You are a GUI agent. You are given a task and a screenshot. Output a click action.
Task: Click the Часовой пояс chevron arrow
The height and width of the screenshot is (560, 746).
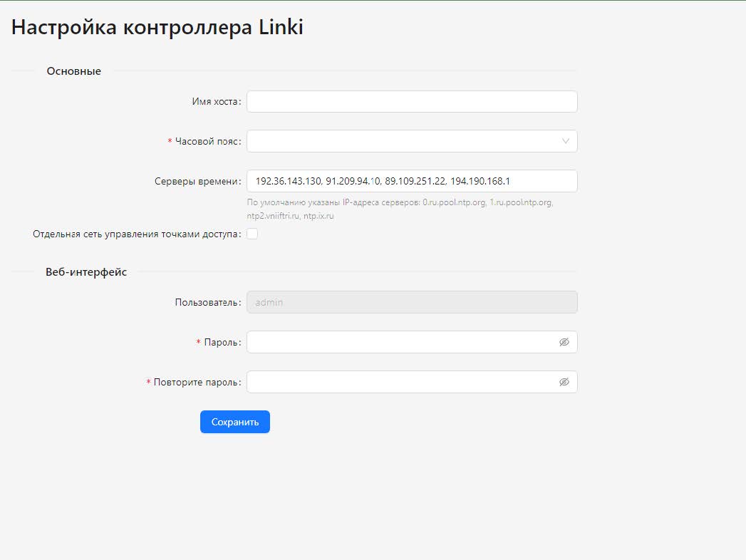pos(566,141)
